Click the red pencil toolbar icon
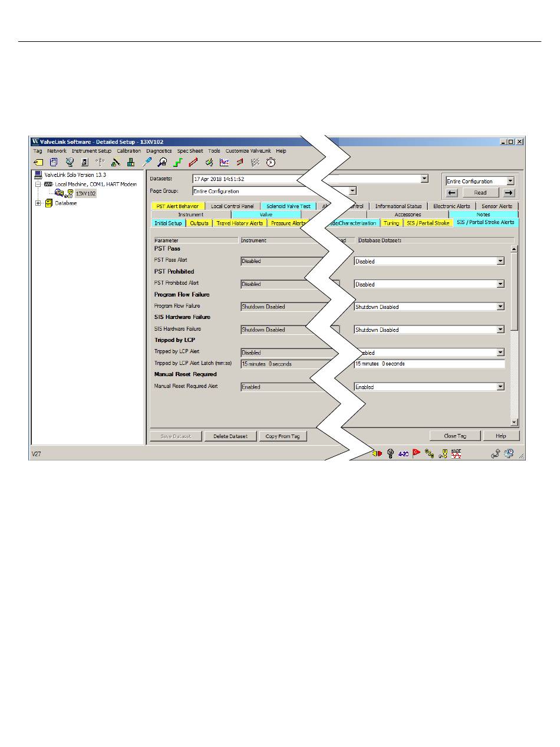Viewport: 560px width, 747px height. point(193,162)
